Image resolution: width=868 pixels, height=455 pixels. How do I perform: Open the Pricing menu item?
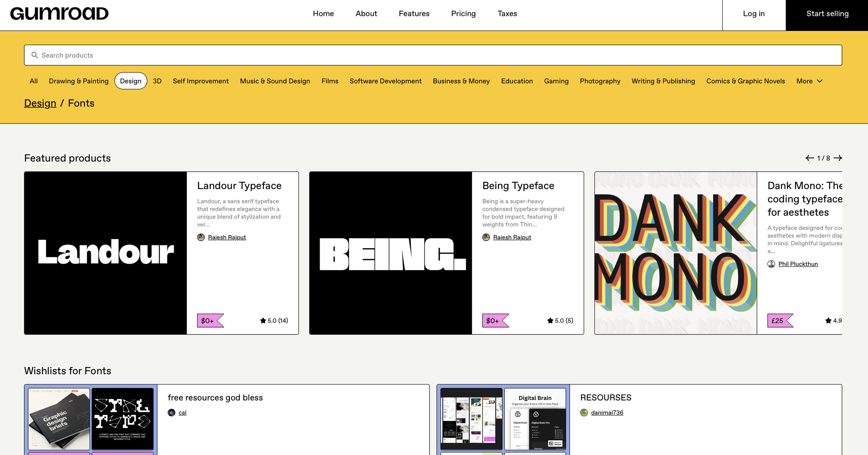[463, 14]
